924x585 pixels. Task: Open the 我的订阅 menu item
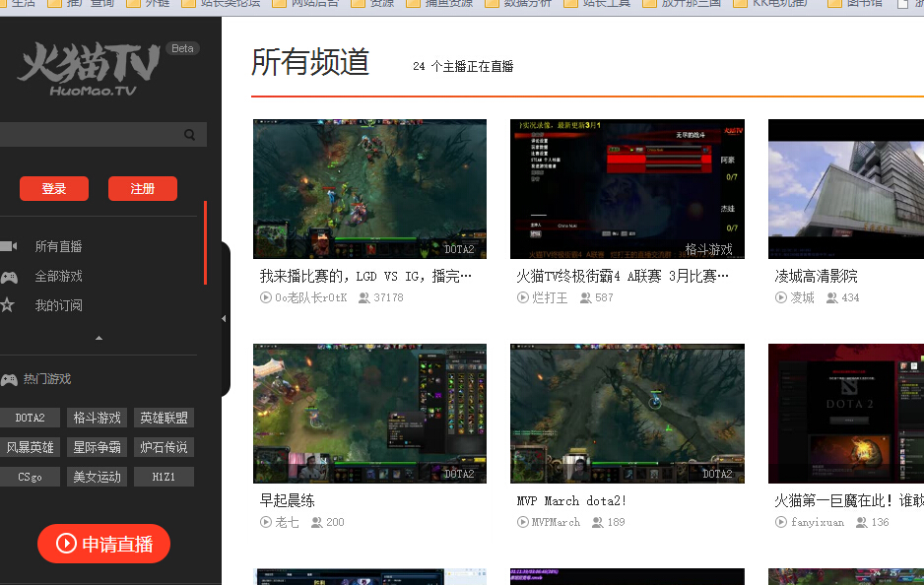click(x=59, y=305)
